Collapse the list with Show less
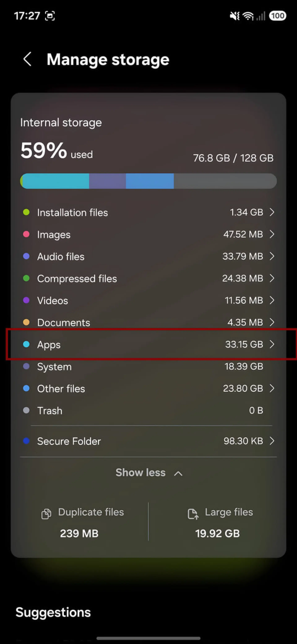Screen dimensions: 297x644 [x=149, y=473]
